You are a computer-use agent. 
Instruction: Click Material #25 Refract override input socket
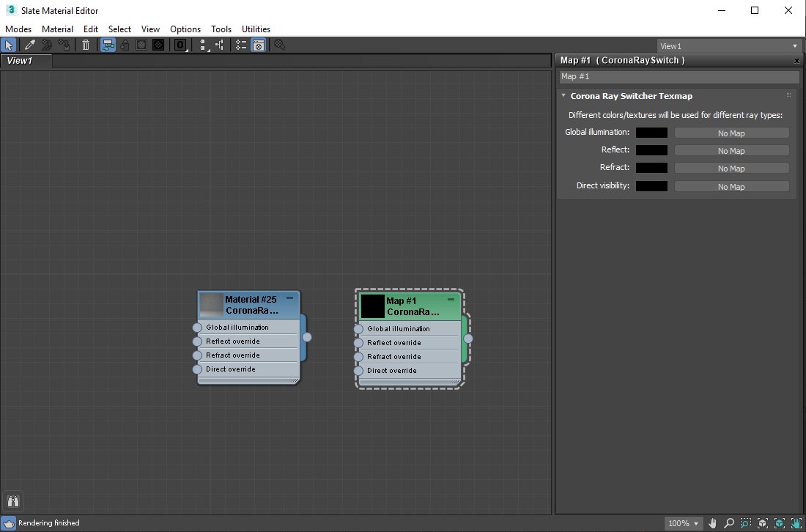[197, 355]
